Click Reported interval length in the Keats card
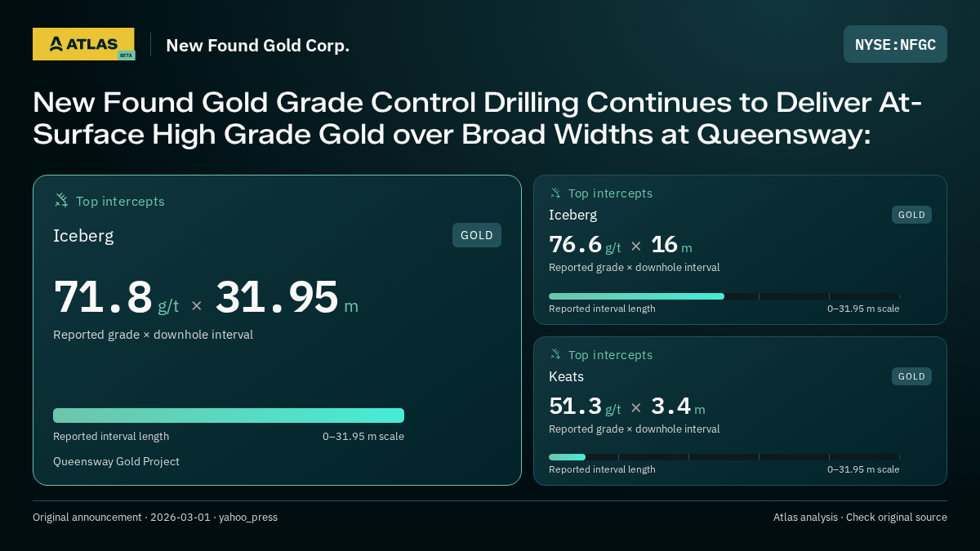This screenshot has width=980, height=551. (602, 469)
